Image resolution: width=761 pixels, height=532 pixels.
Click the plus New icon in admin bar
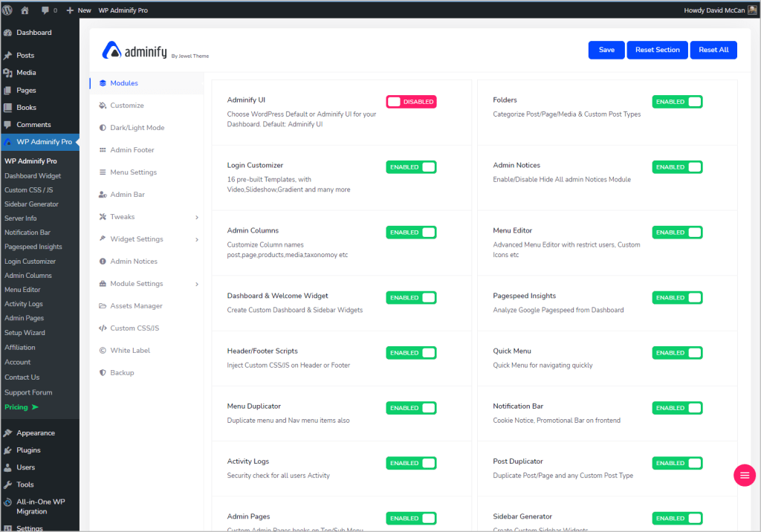coord(70,10)
